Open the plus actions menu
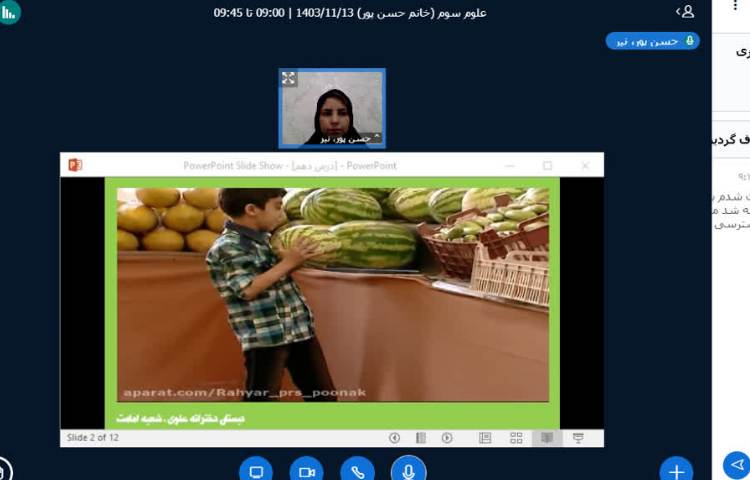The image size is (750, 480). pos(676,471)
